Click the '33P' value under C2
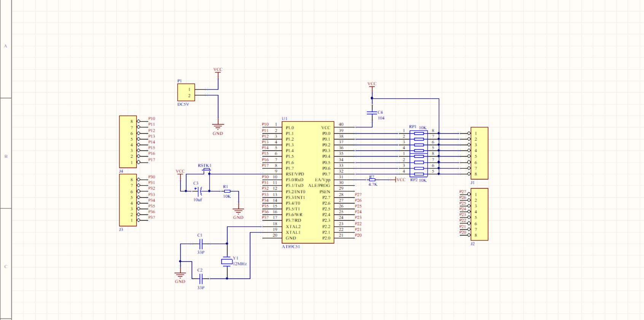 pyautogui.click(x=201, y=288)
